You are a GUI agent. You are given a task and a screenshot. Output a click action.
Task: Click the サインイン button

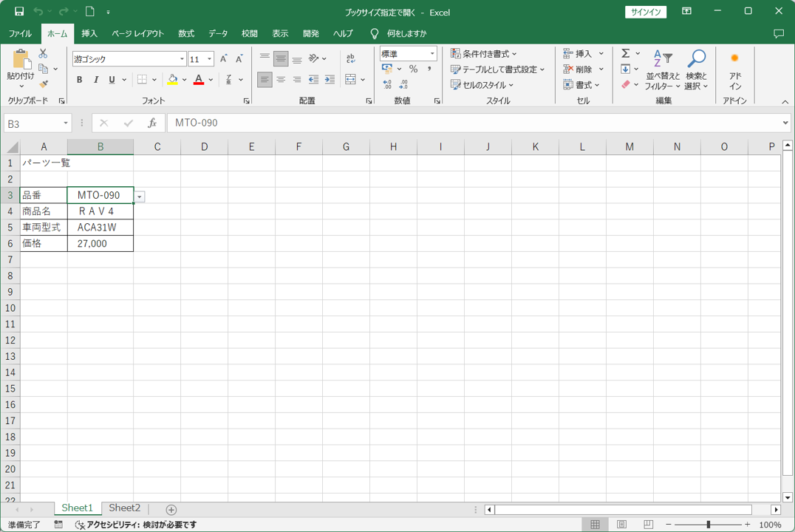[x=646, y=12]
